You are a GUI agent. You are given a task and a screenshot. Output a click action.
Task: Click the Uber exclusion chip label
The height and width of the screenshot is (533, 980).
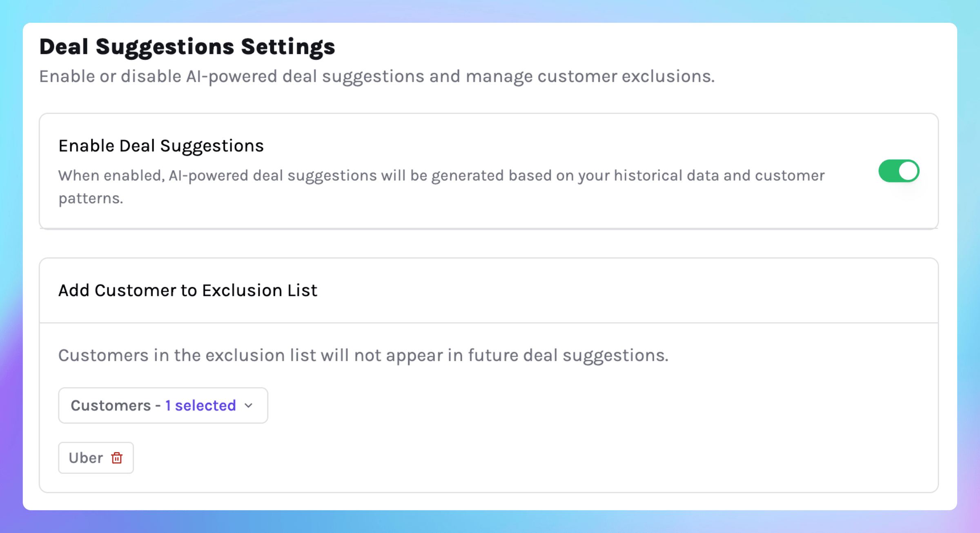(x=86, y=458)
